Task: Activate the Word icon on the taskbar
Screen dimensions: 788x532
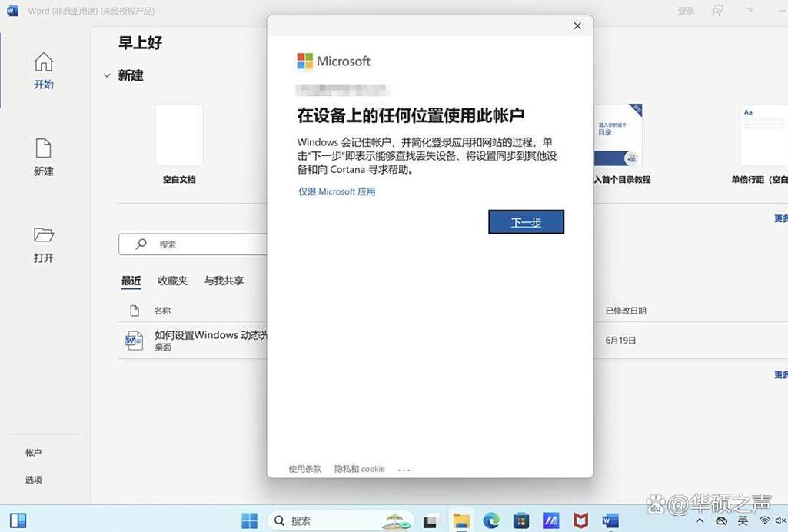Action: click(610, 520)
